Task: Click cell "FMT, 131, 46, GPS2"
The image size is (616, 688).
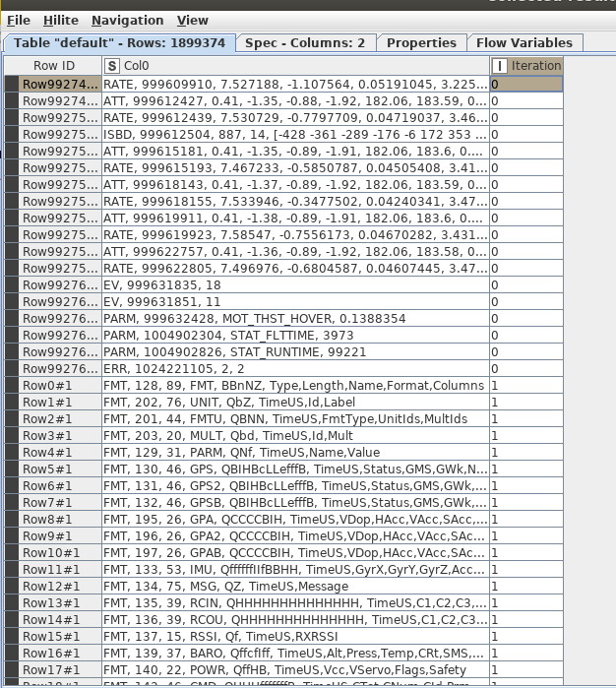Action: 296,485
